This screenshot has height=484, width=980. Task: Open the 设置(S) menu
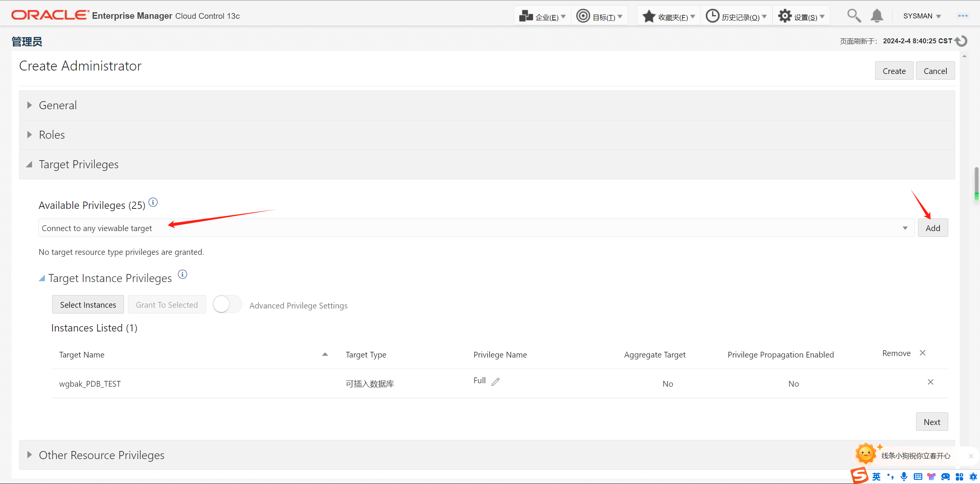[x=801, y=16]
